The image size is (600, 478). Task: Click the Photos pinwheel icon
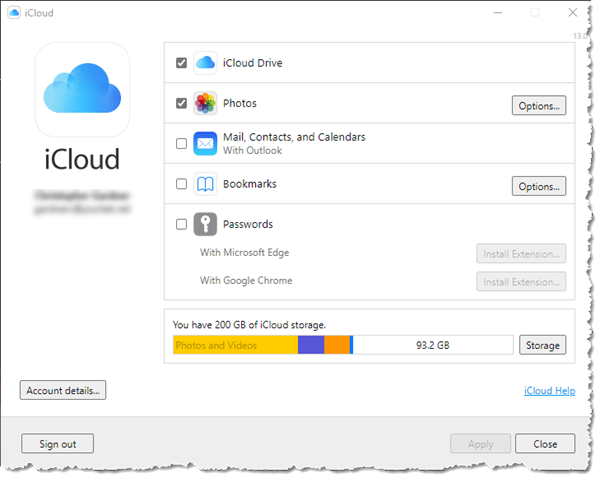pos(205,104)
